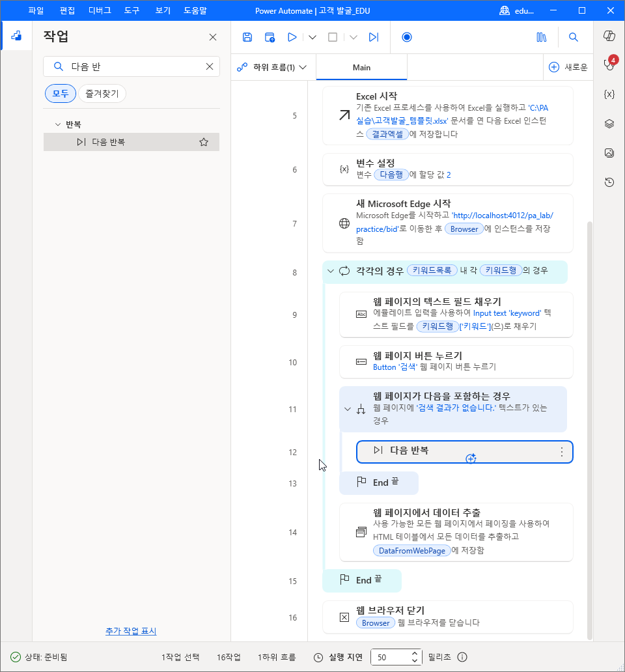The height and width of the screenshot is (672, 625).
Task: Search inside the flow magnifier icon
Action: [x=573, y=37]
